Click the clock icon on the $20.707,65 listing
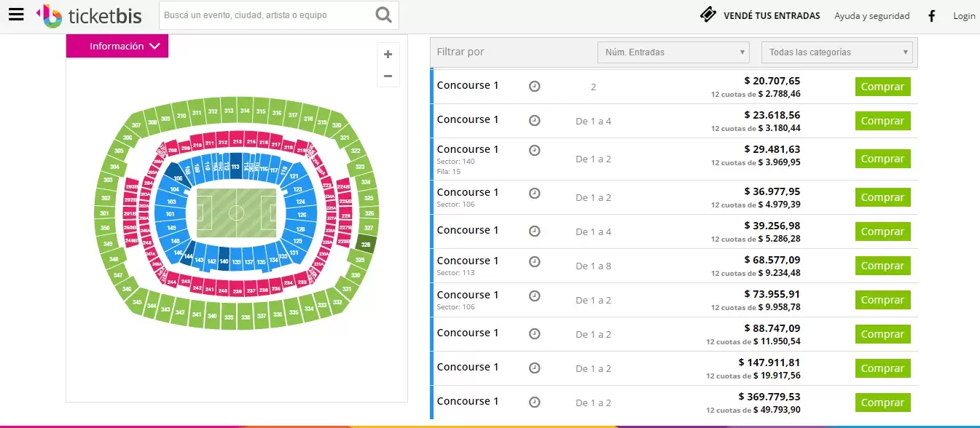 point(535,87)
